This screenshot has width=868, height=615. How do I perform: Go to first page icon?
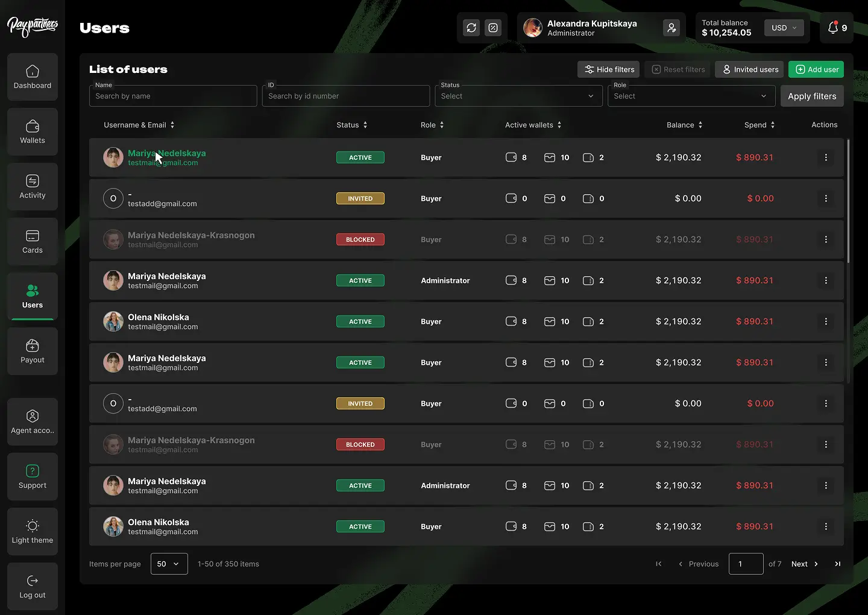coord(659,564)
